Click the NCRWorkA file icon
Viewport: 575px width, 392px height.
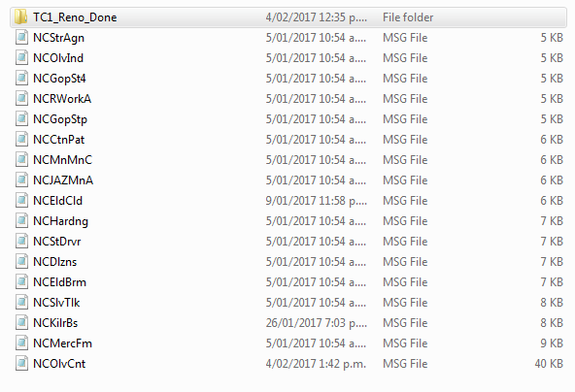(x=21, y=99)
